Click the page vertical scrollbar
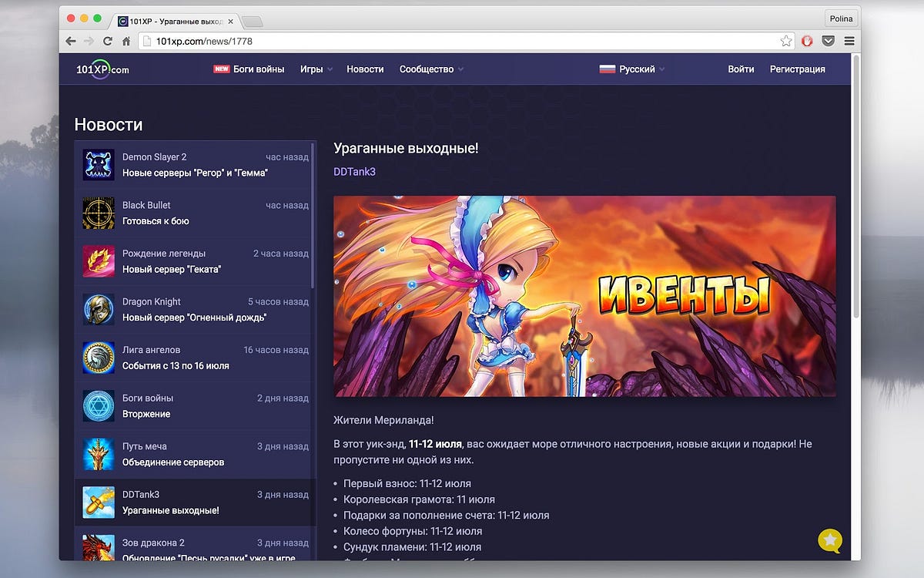The image size is (924, 578). click(x=855, y=185)
